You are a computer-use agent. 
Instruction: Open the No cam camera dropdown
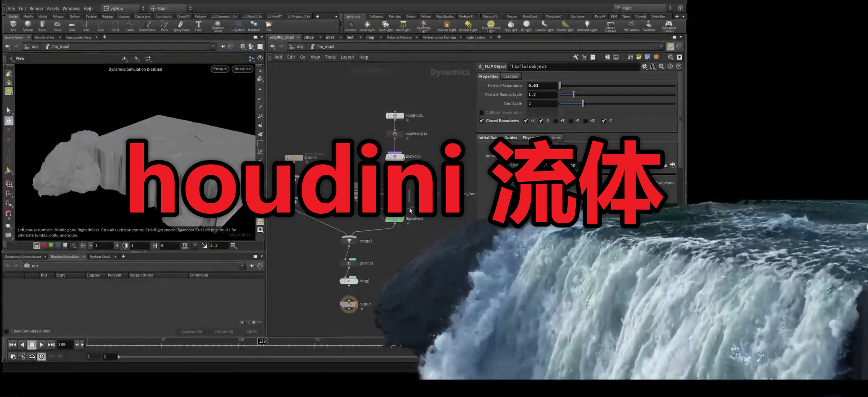[242, 69]
